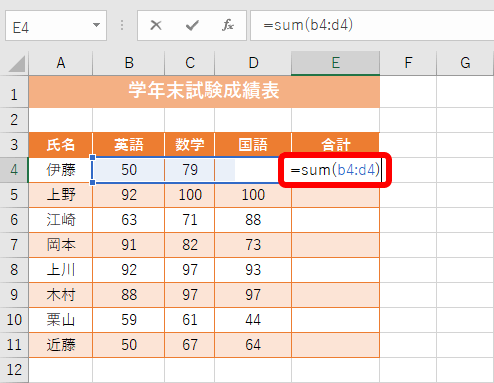Click 栗山's English score 59
Viewport: 494px width, 383px height.
tap(129, 320)
